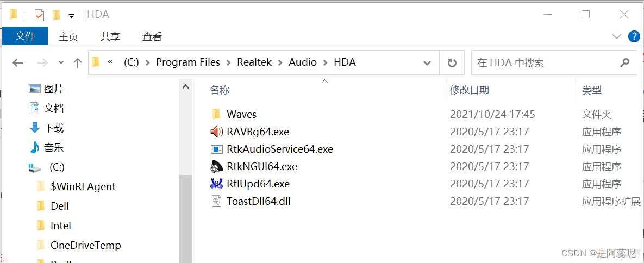Click the navigation pane scrollbar thumb
644x263 pixels.
(185, 218)
